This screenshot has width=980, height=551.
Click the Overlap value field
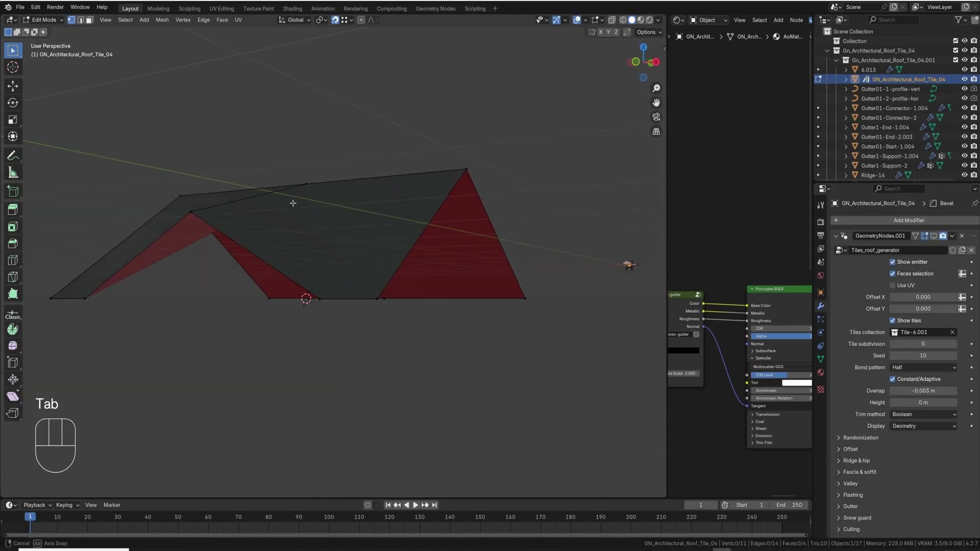[x=923, y=391]
